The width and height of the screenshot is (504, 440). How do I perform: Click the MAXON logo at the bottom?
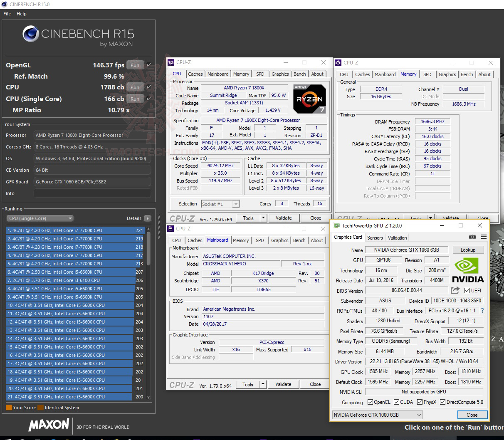(x=49, y=425)
